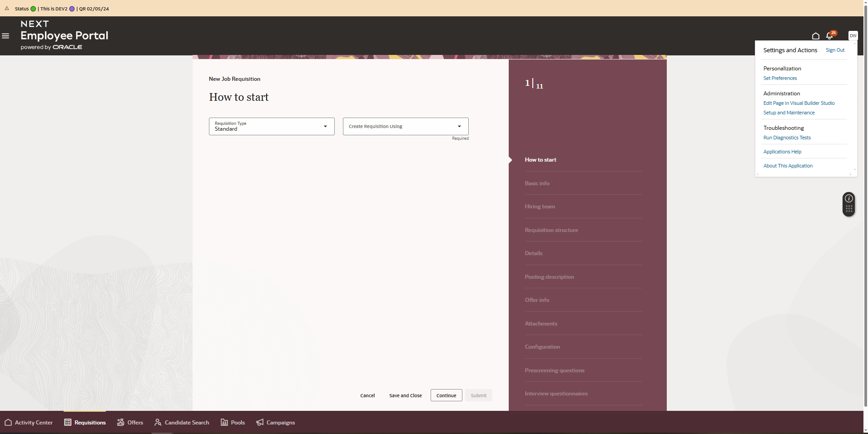868x434 pixels.
Task: Open Setup and Maintenance link
Action: 789,113
